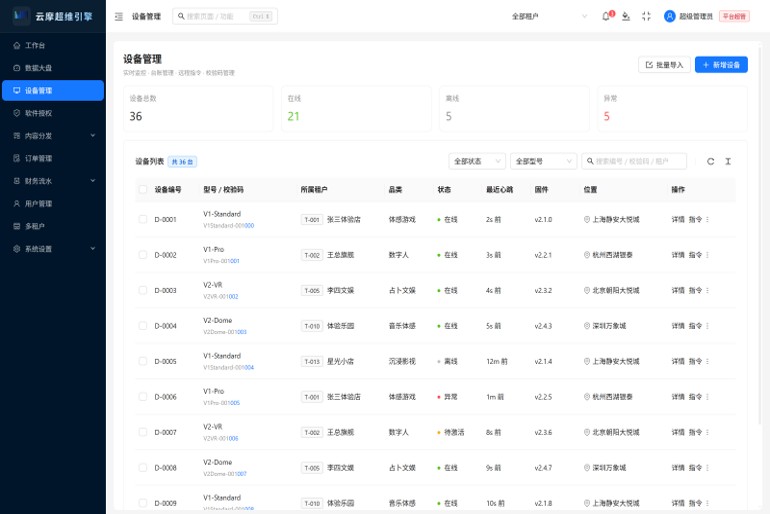770x514 pixels.
Task: Go to 工作台 in the sidebar
Action: pyautogui.click(x=53, y=46)
